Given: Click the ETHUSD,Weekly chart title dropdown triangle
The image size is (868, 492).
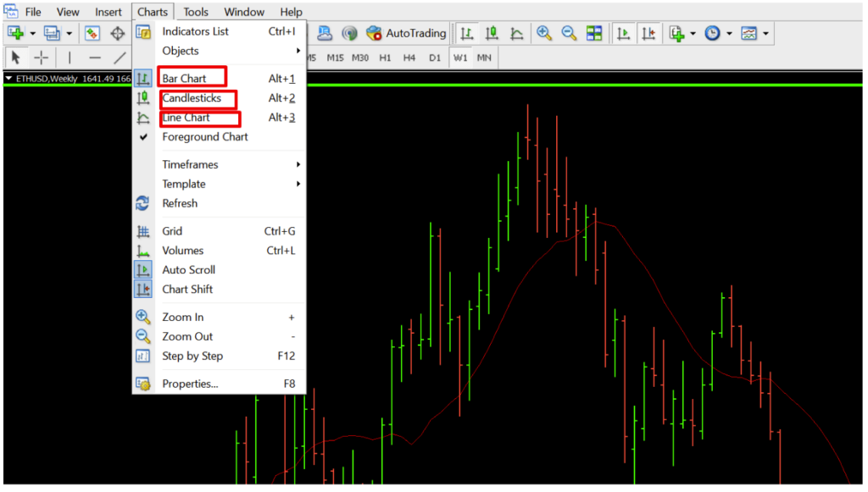Looking at the screenshot, I should tap(8, 79).
